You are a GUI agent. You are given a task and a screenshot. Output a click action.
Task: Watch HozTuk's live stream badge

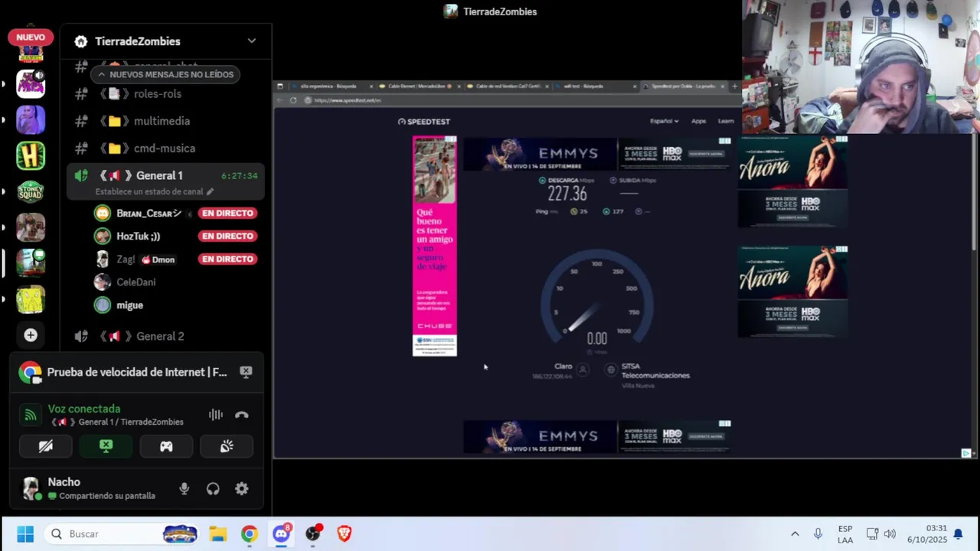(x=227, y=236)
